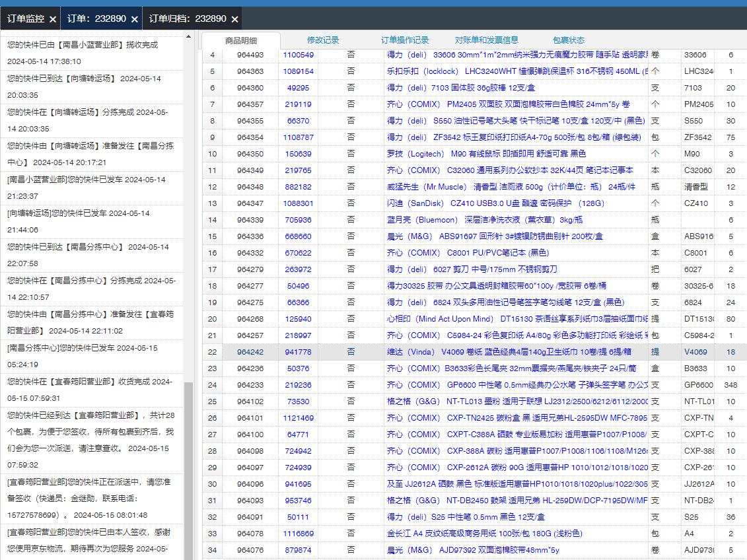The height and width of the screenshot is (560, 747).
Task: Select the cell containing 964242
Action: point(250,352)
